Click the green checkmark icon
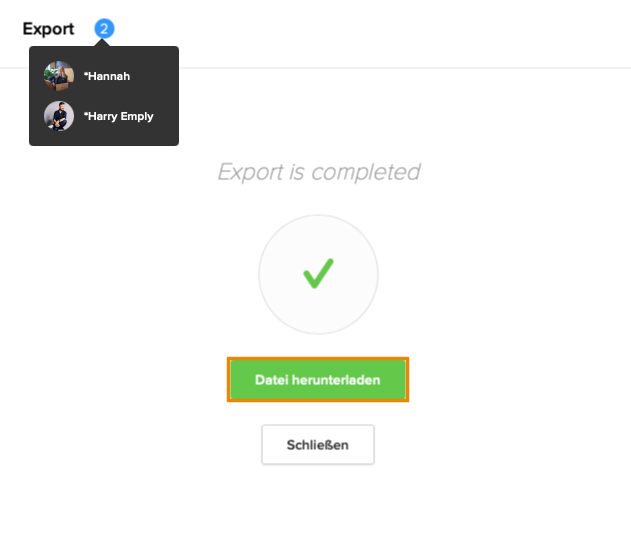 318,274
